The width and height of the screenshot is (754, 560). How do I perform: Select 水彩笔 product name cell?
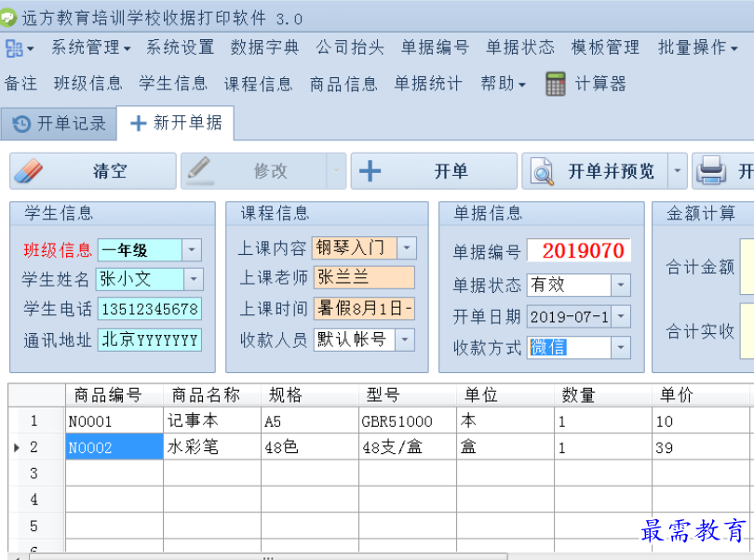pos(212,447)
